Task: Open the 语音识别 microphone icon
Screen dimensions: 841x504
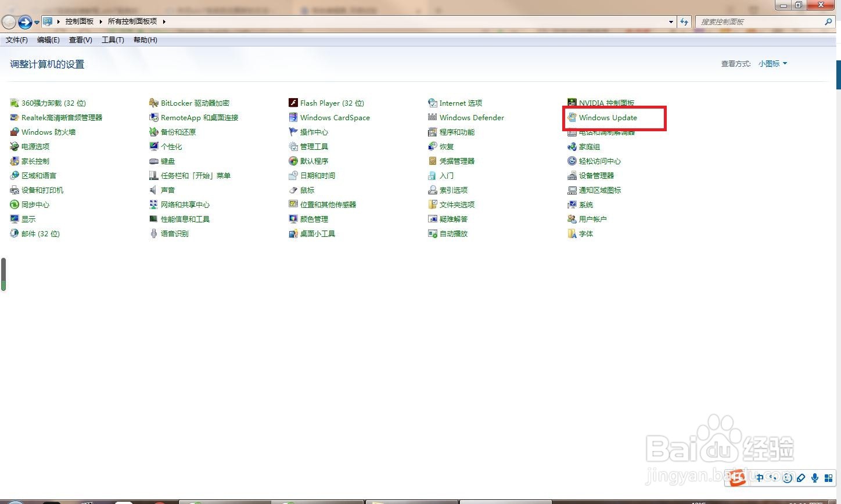Action: click(154, 233)
